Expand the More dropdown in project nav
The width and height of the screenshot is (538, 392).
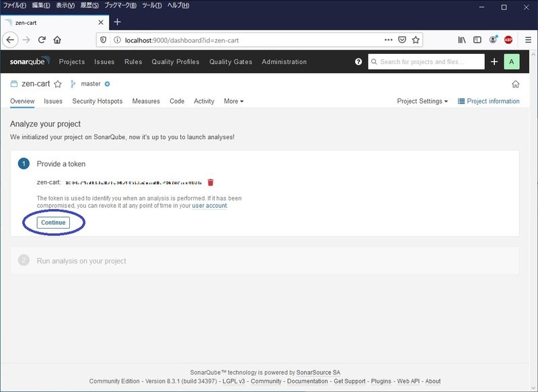coord(233,101)
